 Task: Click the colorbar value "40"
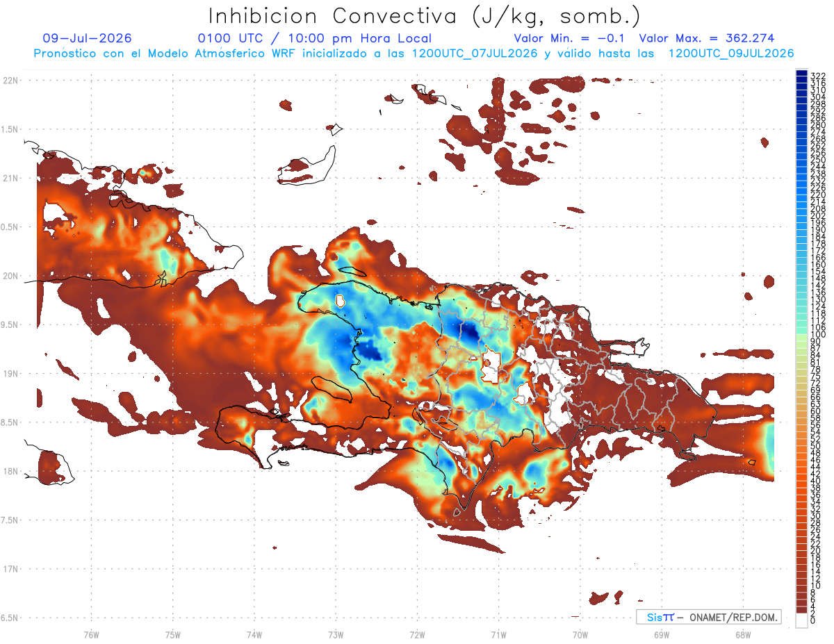pyautogui.click(x=816, y=481)
